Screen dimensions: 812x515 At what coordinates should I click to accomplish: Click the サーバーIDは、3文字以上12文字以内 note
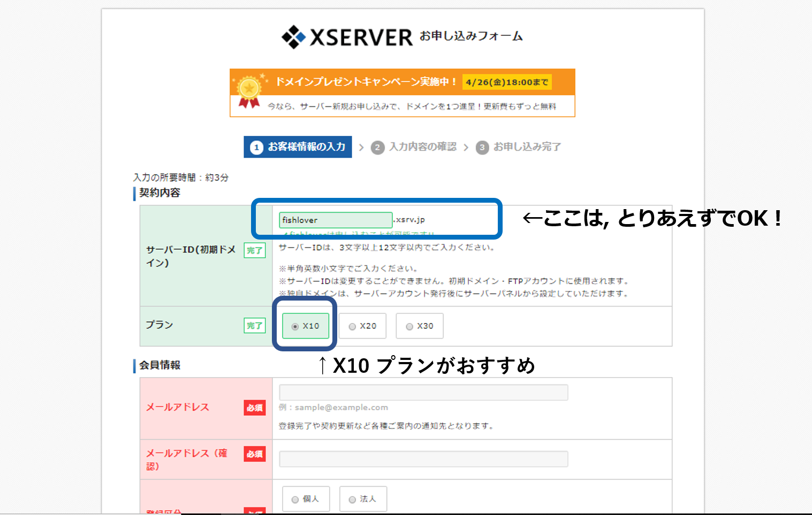pos(387,248)
